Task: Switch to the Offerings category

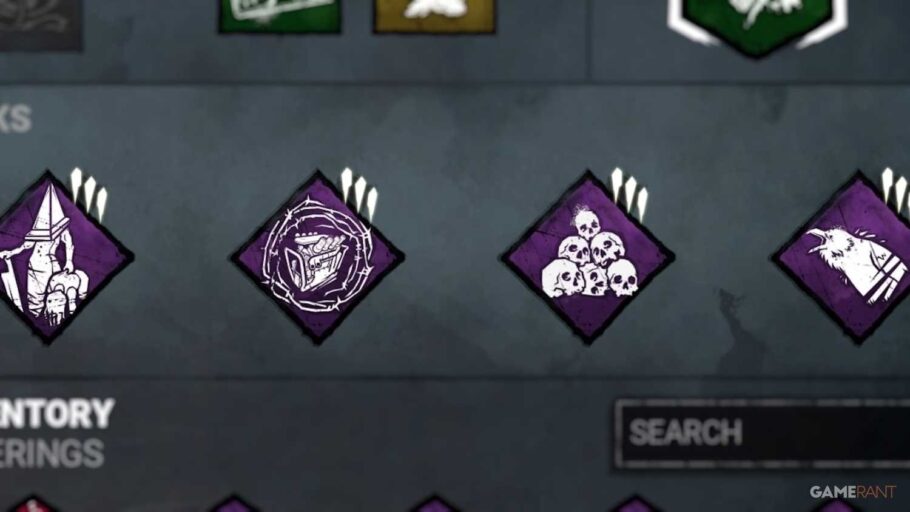Action: click(x=52, y=453)
